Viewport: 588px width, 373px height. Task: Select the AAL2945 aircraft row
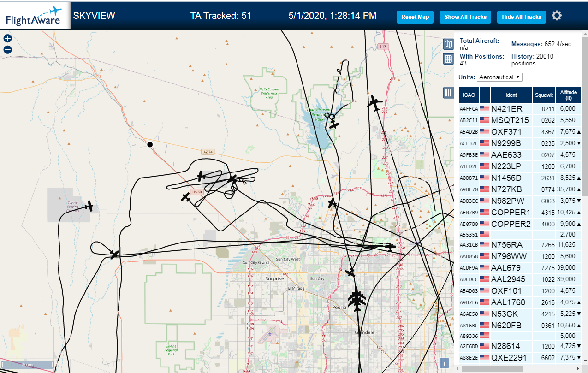point(520,279)
